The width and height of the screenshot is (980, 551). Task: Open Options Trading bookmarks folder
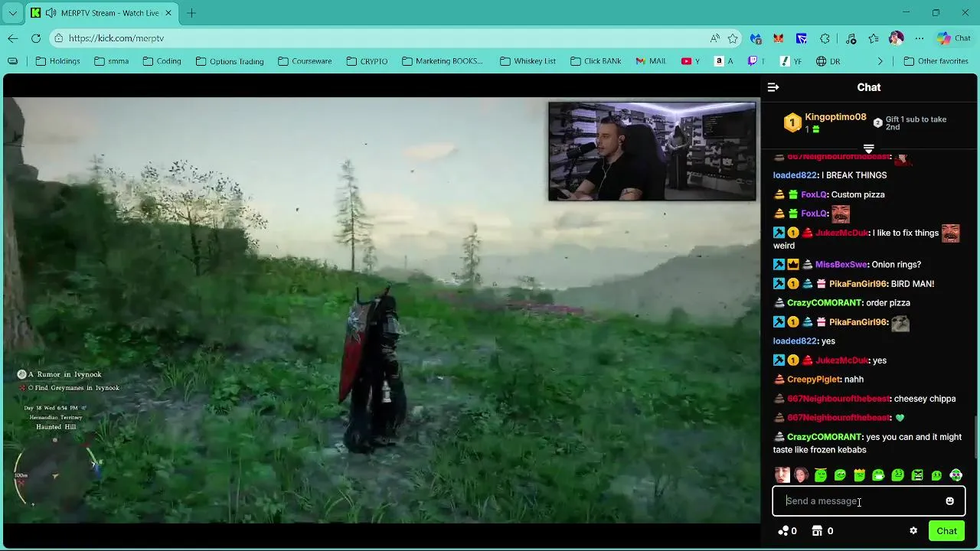[230, 61]
